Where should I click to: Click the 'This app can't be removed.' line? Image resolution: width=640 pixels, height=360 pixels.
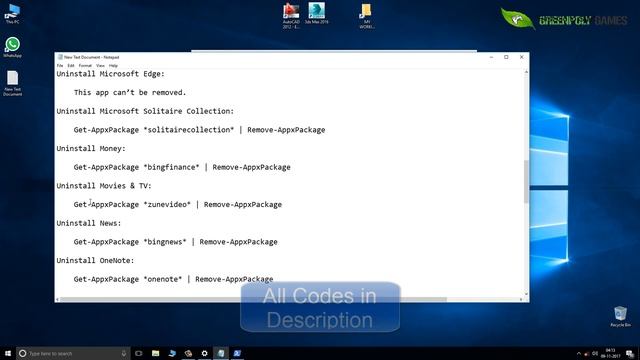point(130,93)
